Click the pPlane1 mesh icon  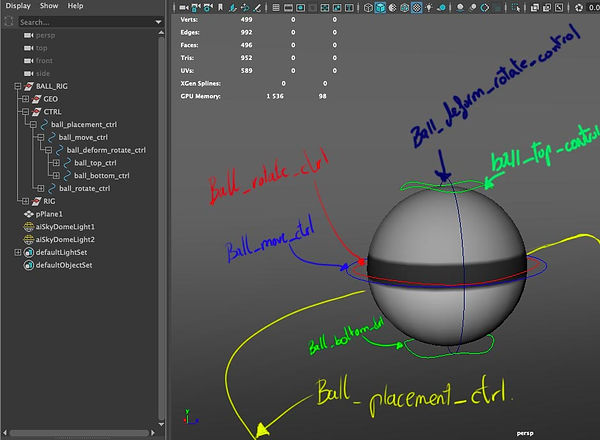(29, 214)
